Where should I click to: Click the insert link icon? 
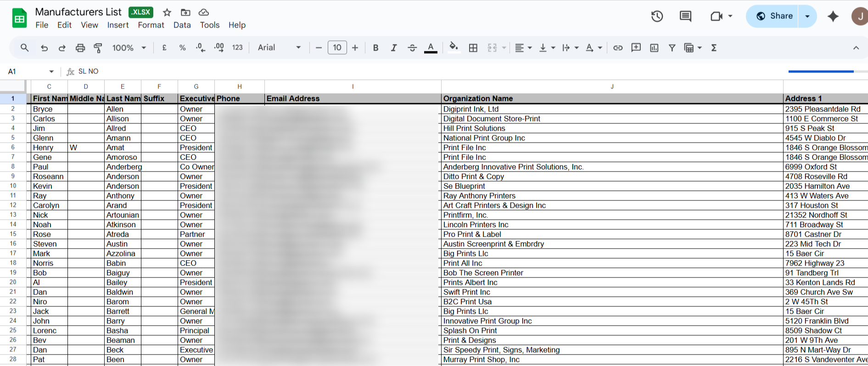[x=618, y=48]
